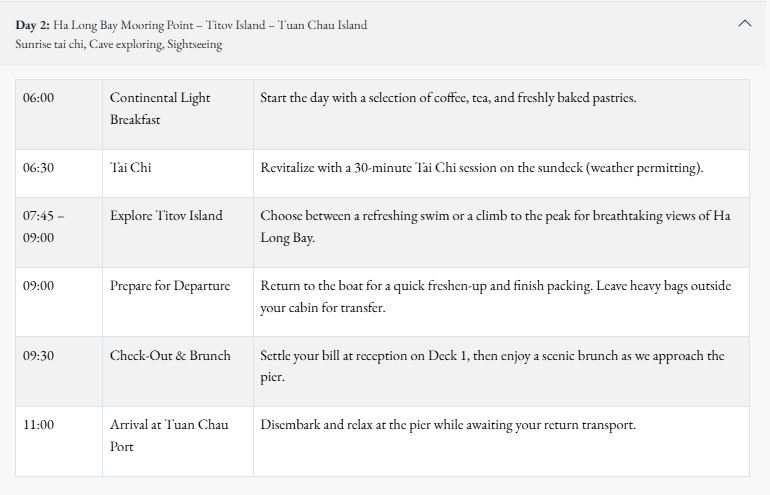Viewport: 770px width, 495px height.
Task: Click the 30-minute Tai Chi session description
Action: point(482,168)
